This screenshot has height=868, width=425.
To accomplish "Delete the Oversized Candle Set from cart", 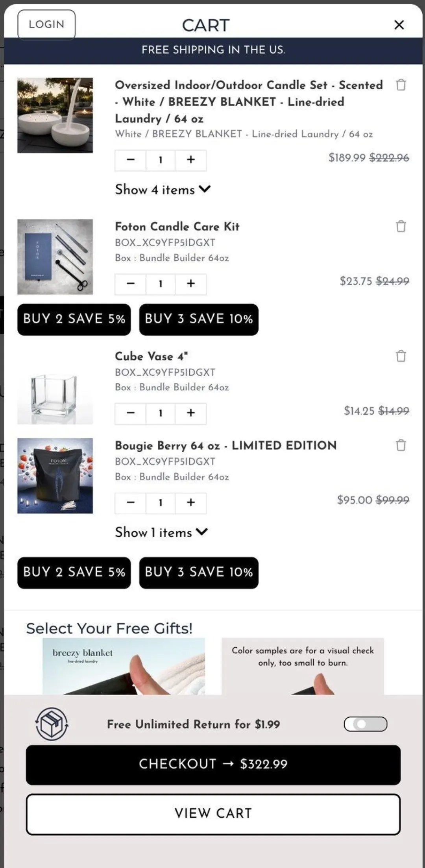I will (401, 85).
